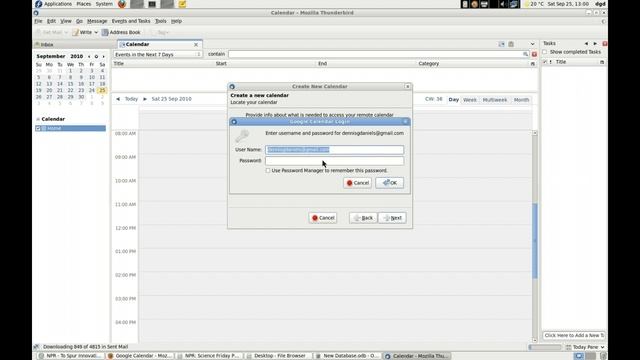
Task: Launch Firefox from the top panel
Action: (122, 4)
